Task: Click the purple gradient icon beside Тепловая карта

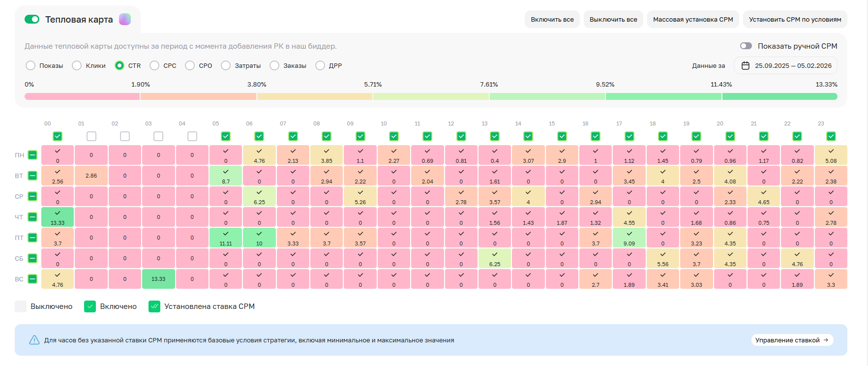Action: click(125, 19)
